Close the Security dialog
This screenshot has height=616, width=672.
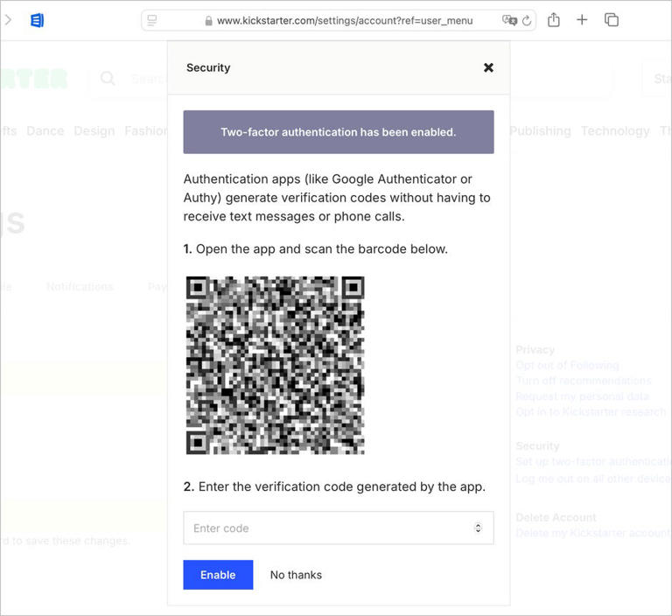click(488, 67)
